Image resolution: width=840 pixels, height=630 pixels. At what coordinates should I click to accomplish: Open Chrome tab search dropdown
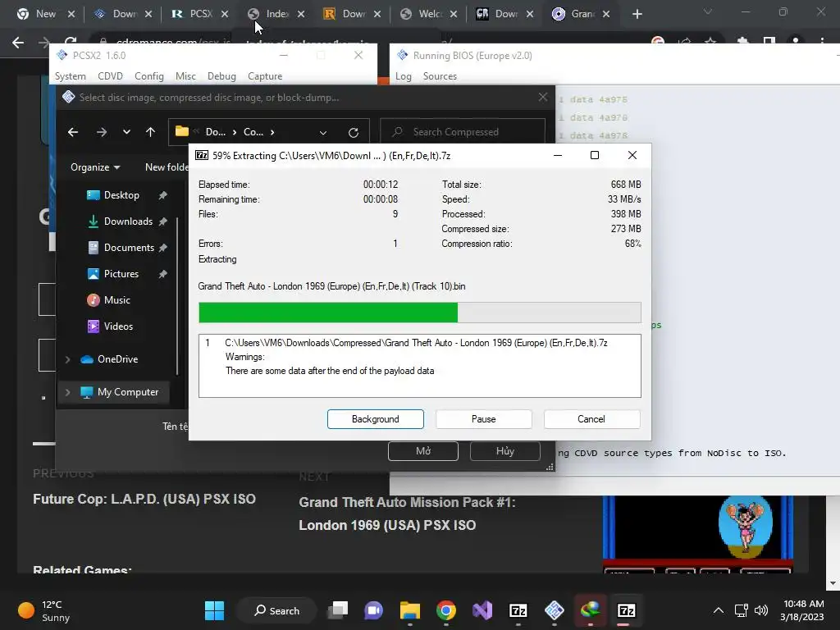coord(708,11)
